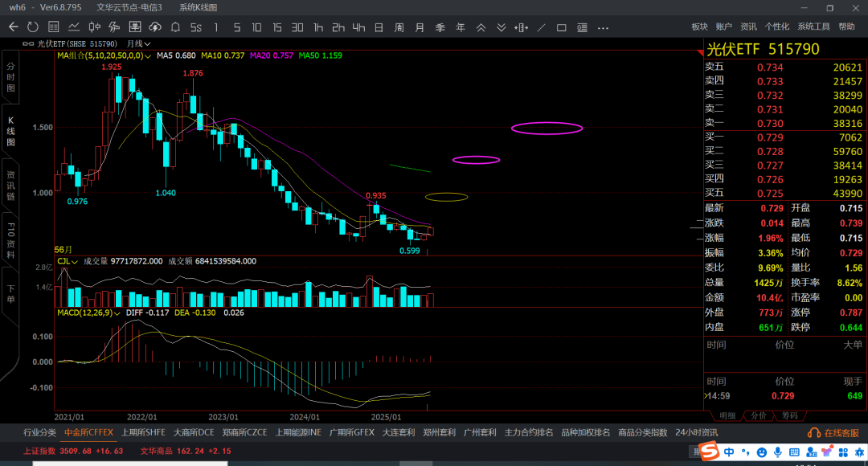Switch to the 筹码 tab
Image resolution: width=868 pixels, height=466 pixels.
pyautogui.click(x=789, y=415)
